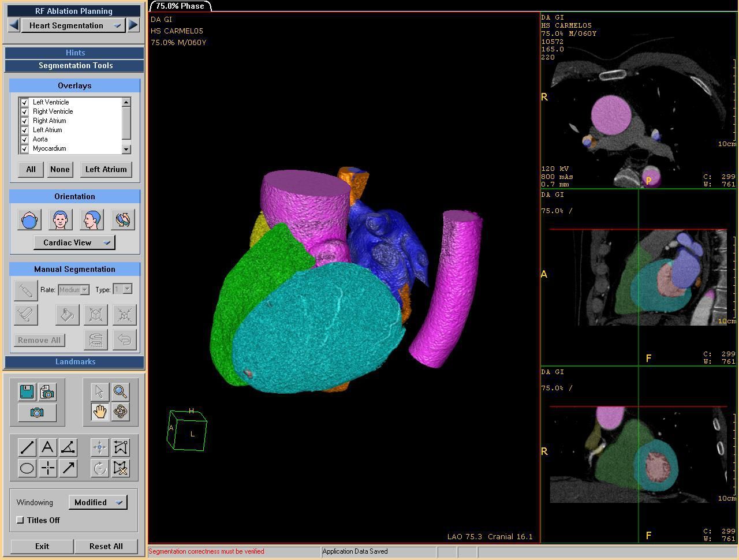Click the single camera snapshot button
739x560 pixels.
[37, 413]
